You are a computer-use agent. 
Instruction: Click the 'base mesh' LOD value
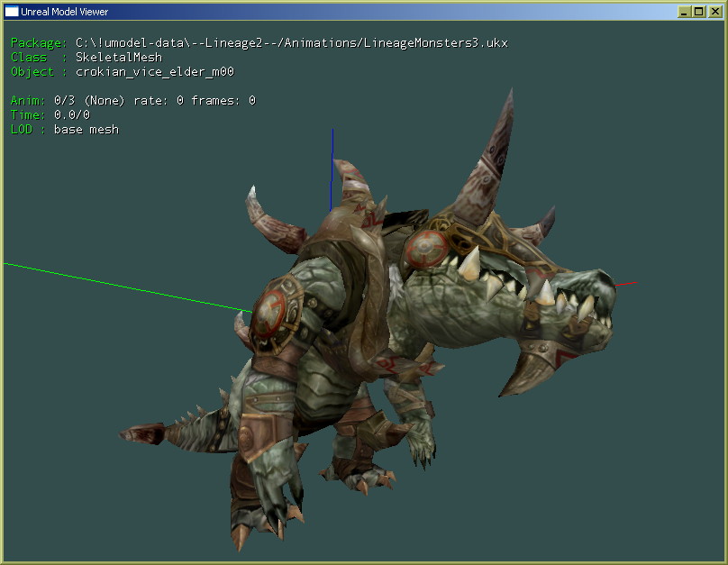(x=86, y=129)
